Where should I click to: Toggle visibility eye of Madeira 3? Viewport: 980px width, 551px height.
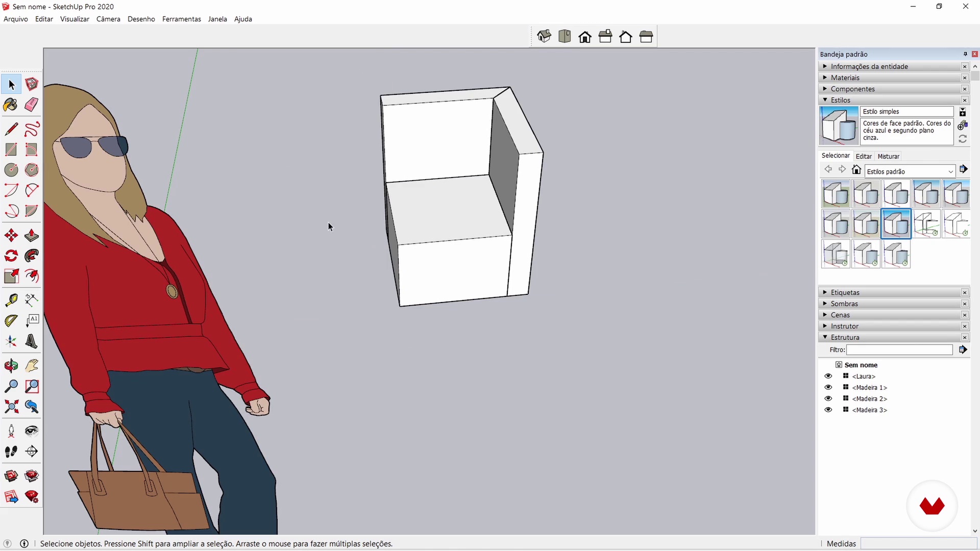point(828,410)
